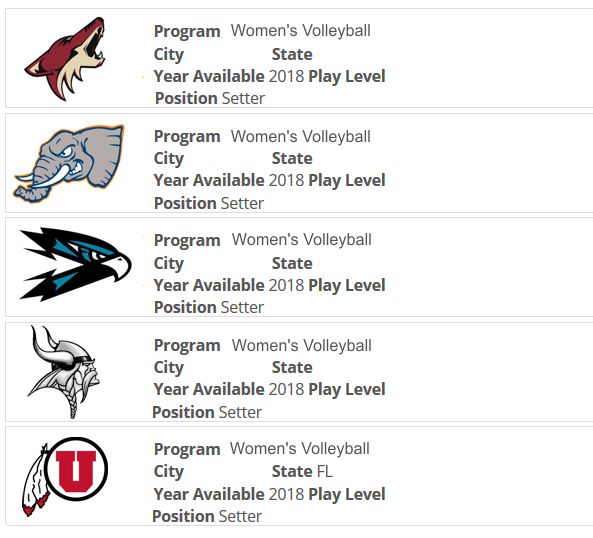The image size is (593, 538).
Task: Select Women's Volleyball in the coyote listing
Action: [301, 31]
